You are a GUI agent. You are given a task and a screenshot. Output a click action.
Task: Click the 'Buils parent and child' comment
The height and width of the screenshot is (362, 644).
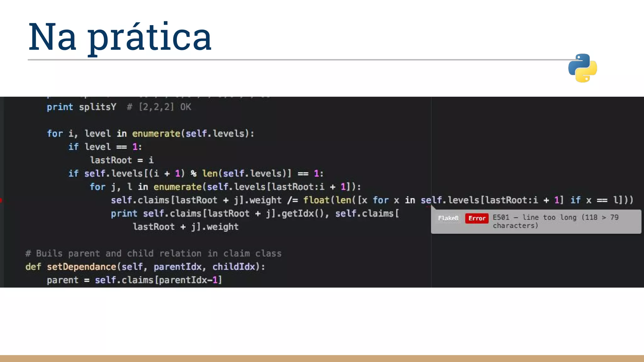pos(153,254)
